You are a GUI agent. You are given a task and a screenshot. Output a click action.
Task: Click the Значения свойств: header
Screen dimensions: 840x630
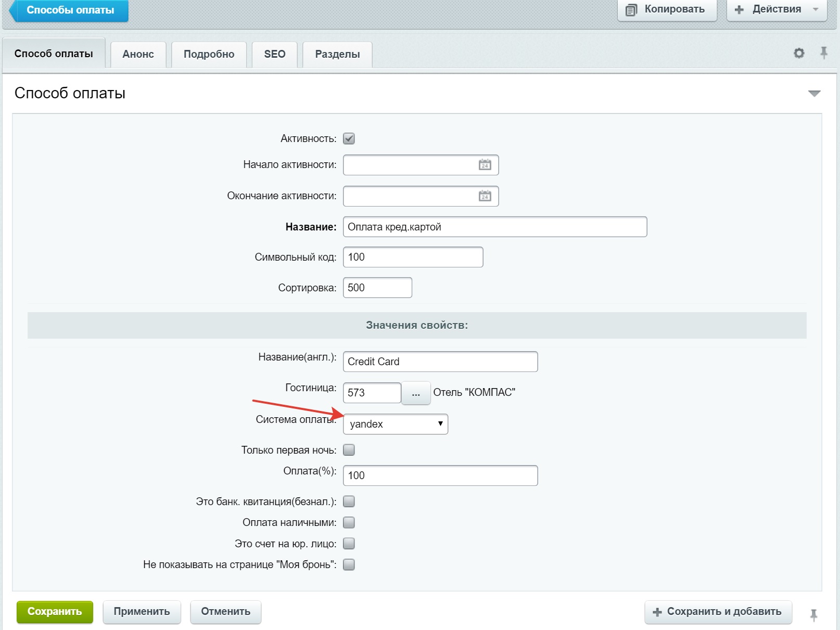[x=417, y=325]
